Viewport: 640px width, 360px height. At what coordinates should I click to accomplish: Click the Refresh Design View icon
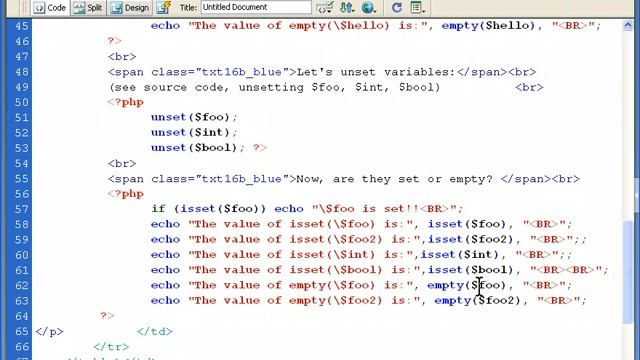[x=396, y=7]
